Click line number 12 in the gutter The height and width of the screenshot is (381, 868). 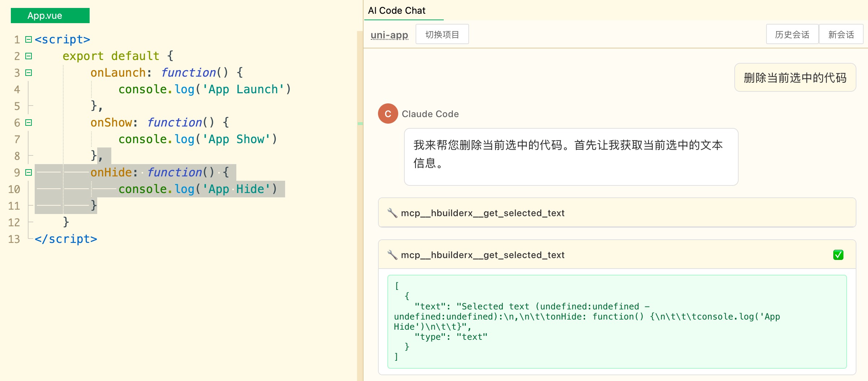[14, 222]
